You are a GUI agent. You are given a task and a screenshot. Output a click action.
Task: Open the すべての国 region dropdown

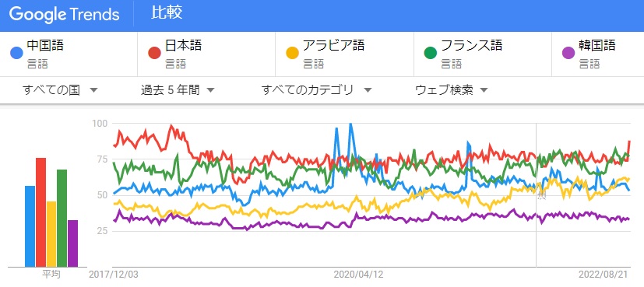(61, 90)
